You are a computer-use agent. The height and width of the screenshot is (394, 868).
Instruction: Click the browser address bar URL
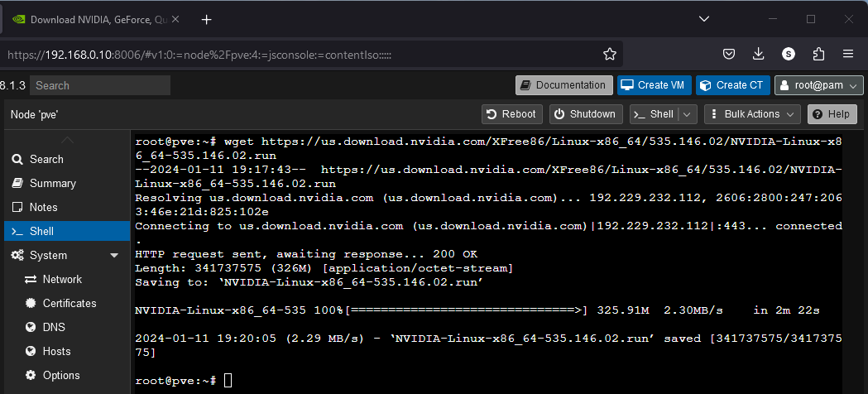click(x=199, y=55)
